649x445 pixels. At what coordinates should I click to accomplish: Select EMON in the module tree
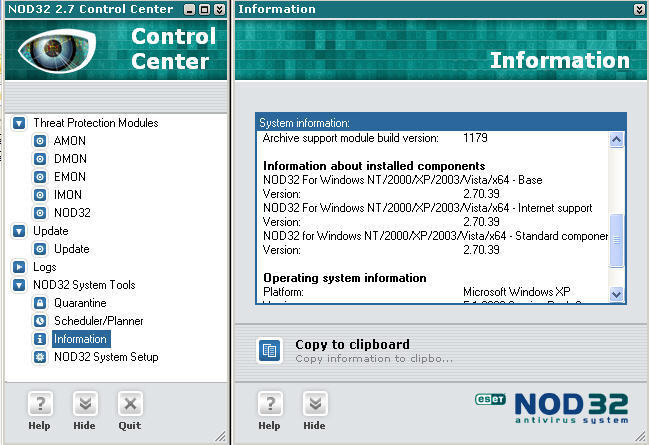[70, 177]
